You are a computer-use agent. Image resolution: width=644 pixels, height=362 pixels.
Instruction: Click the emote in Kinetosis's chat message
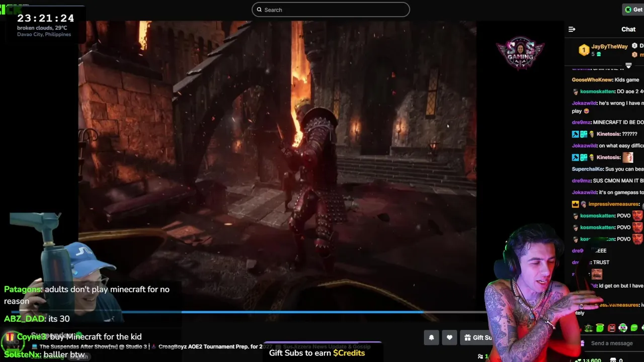627,157
